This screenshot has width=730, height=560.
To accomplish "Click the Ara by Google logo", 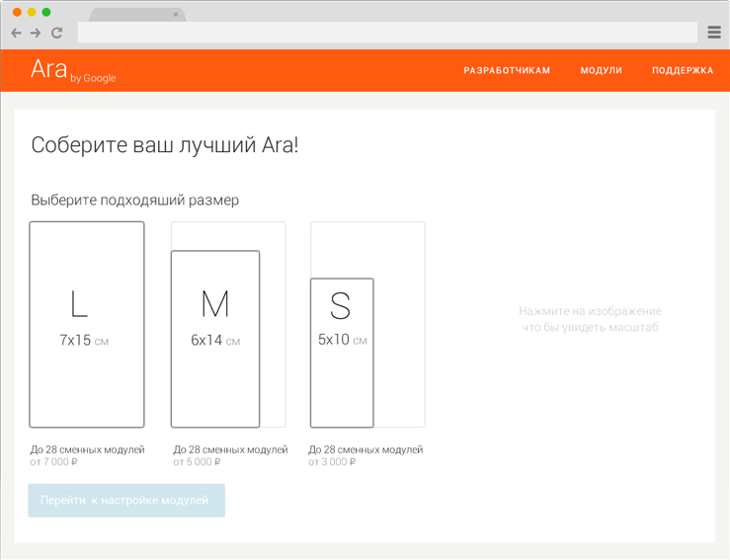I will [x=73, y=70].
